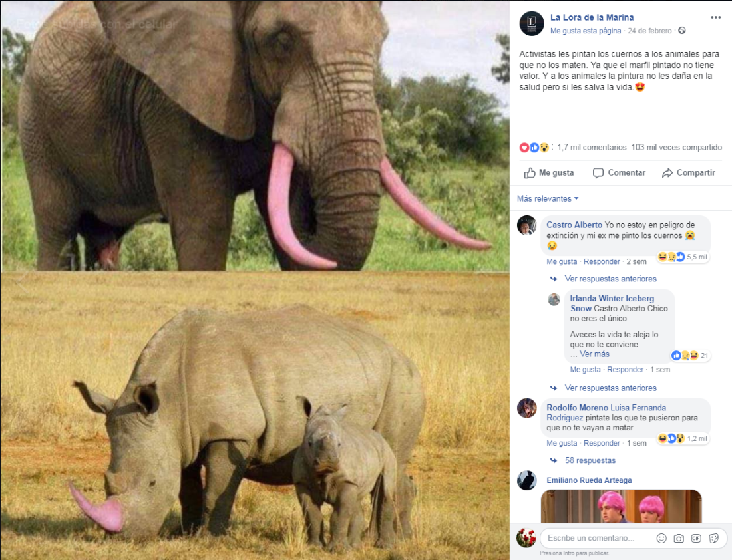Screen dimensions: 732x560
Task: Toggle Me gusta on Castro Alberto's comment
Action: pyautogui.click(x=562, y=261)
